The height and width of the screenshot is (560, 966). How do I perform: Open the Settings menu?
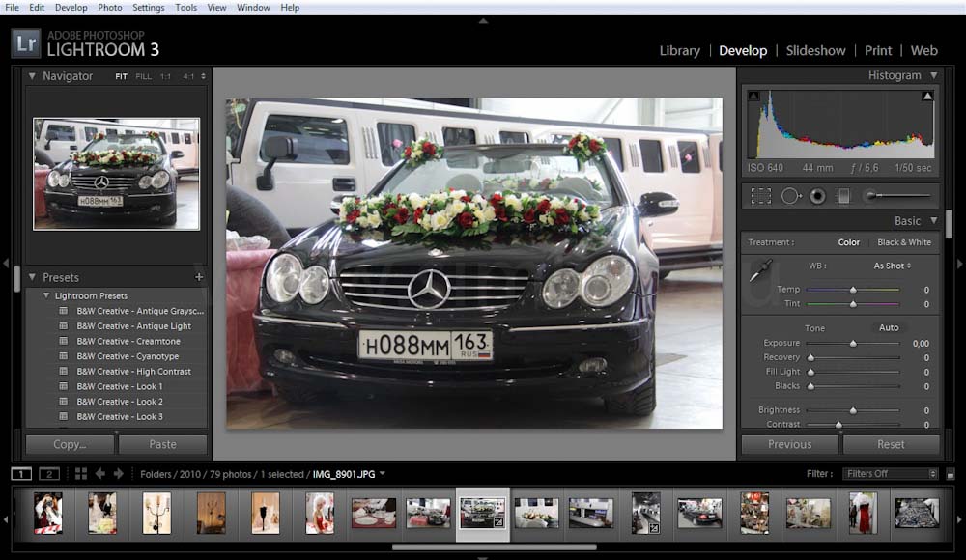coord(149,8)
